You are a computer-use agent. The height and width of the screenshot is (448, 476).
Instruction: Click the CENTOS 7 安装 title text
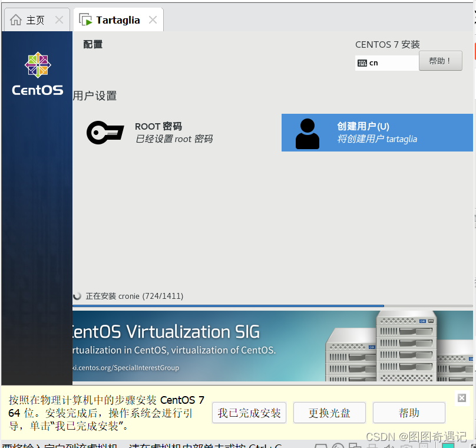click(388, 45)
